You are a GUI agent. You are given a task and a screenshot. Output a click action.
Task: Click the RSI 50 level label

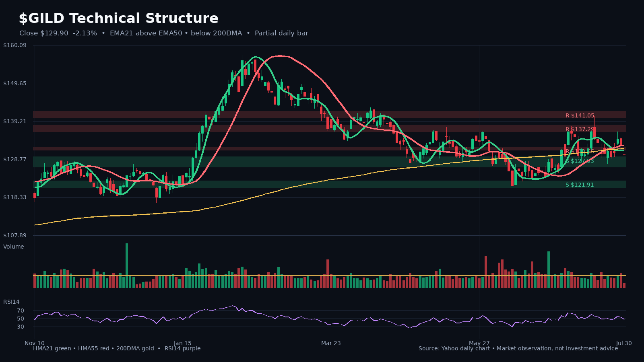tap(21, 319)
